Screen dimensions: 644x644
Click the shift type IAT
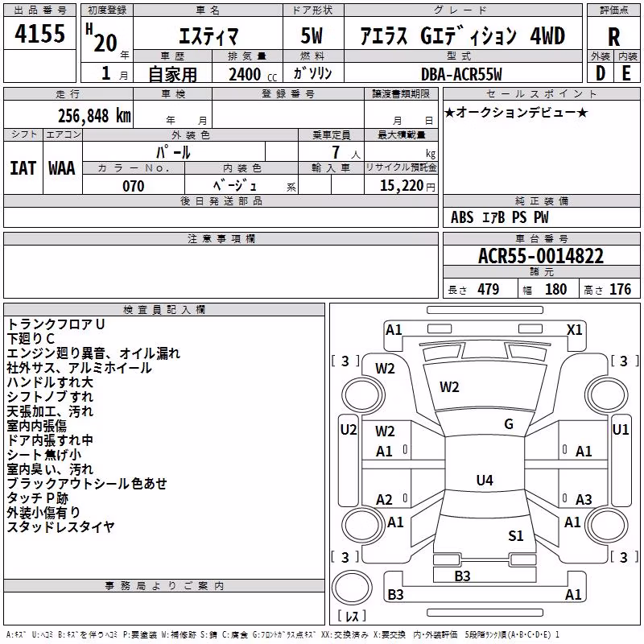(23, 168)
